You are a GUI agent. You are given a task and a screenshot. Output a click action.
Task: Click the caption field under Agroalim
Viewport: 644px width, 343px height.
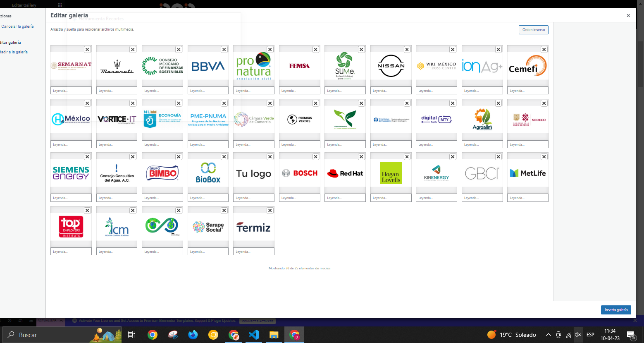tap(482, 144)
